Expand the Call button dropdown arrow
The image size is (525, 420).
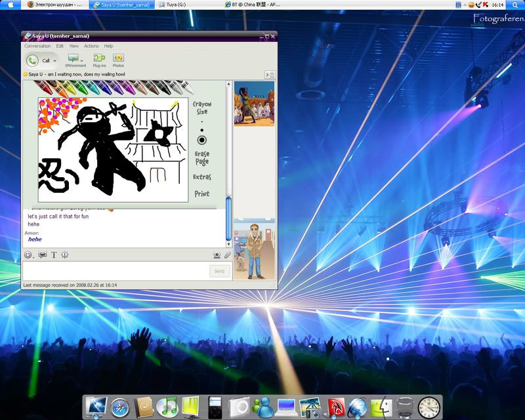(54, 60)
